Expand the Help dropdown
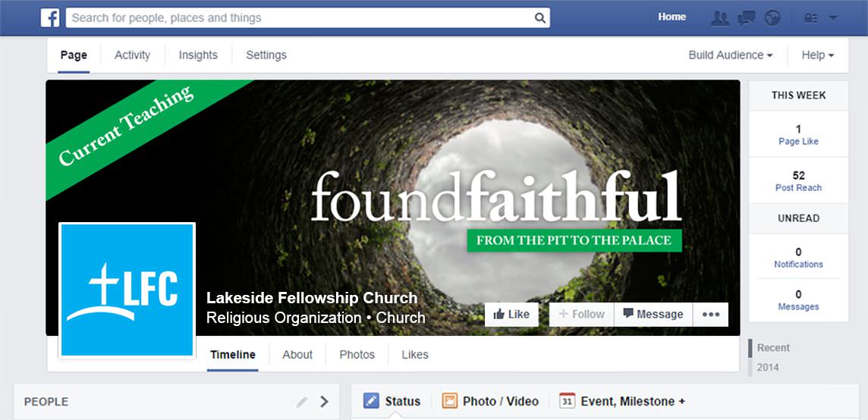 [x=818, y=55]
